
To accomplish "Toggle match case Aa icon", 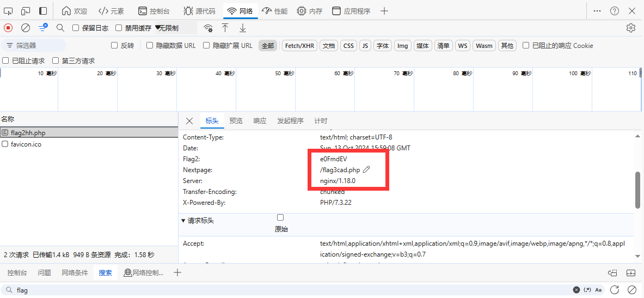I will [598, 290].
